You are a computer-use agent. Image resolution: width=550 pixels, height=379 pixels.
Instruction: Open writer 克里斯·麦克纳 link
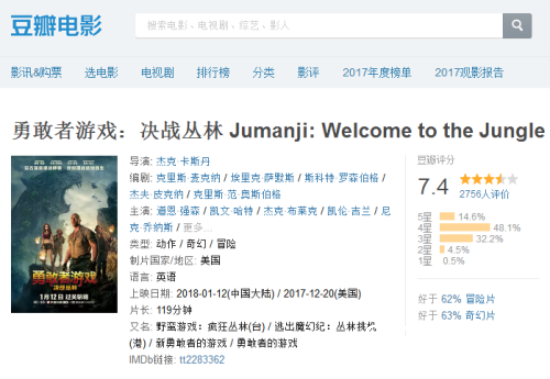pyautogui.click(x=188, y=178)
